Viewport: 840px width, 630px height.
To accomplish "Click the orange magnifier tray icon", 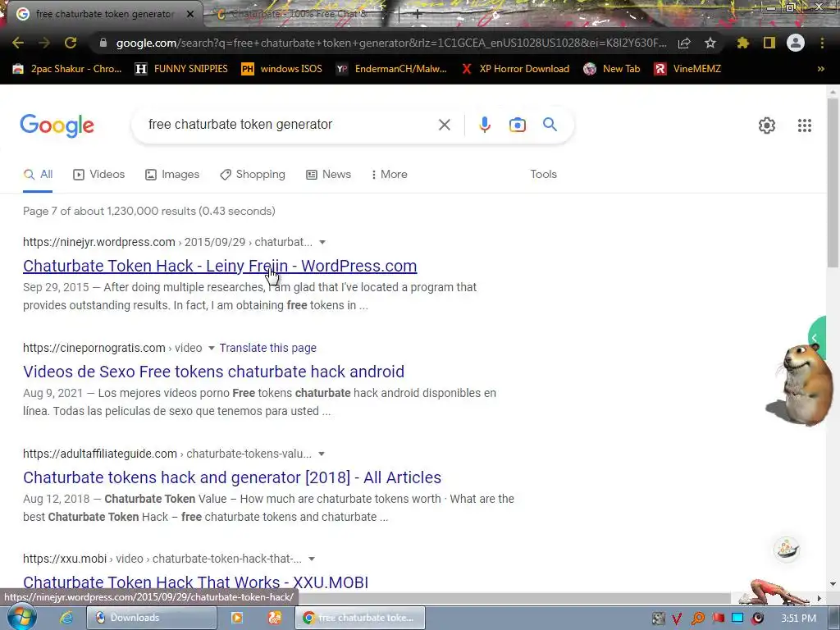I will (x=697, y=619).
